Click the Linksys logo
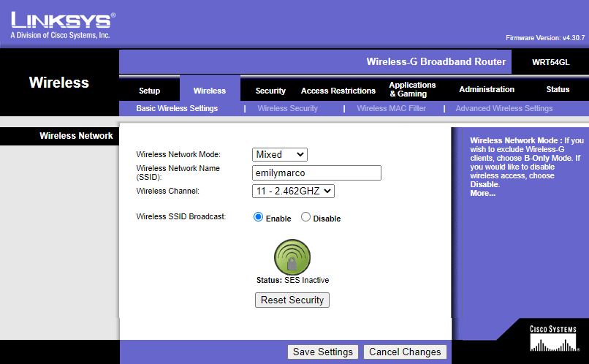 (x=63, y=25)
